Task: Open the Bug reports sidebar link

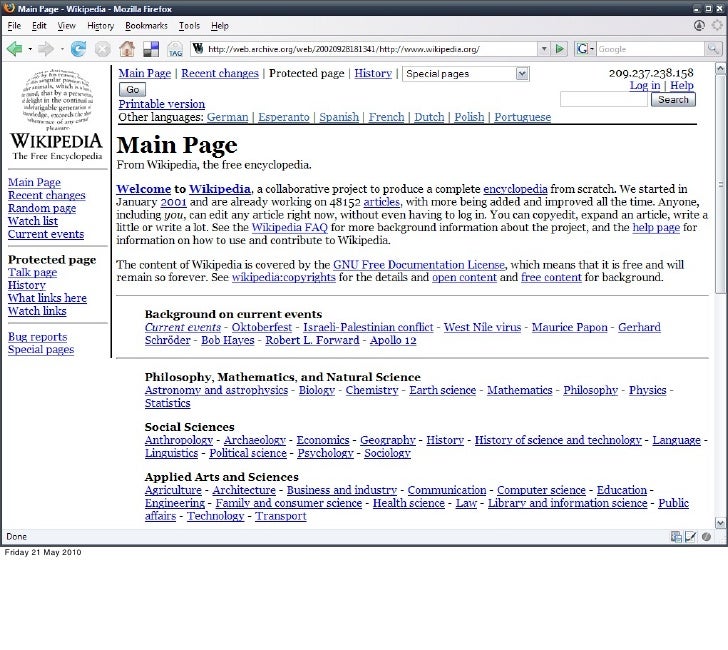Action: pyautogui.click(x=38, y=337)
